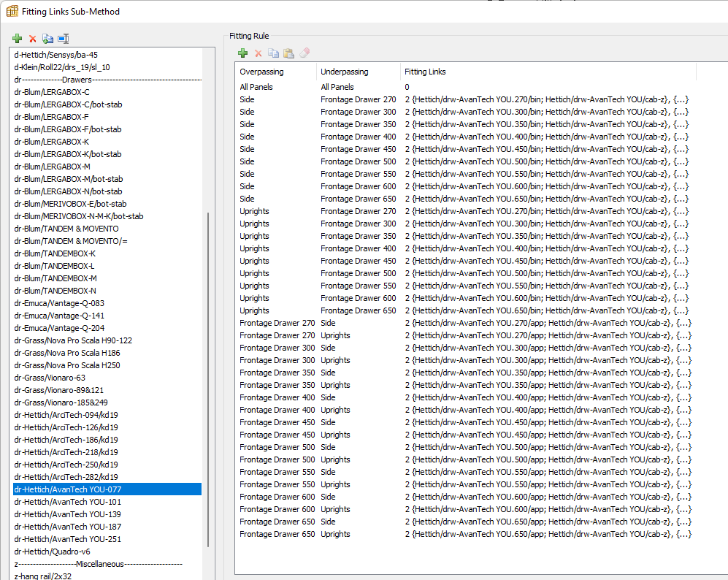The image size is (728, 580).
Task: Select dr-Hettich/ArciTech-282/kd19 entry
Action: pos(107,477)
